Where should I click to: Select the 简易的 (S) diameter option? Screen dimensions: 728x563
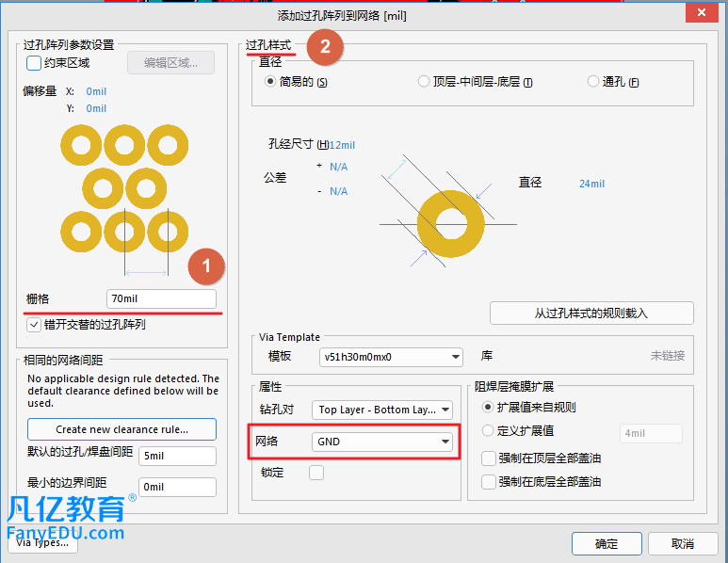coord(269,82)
